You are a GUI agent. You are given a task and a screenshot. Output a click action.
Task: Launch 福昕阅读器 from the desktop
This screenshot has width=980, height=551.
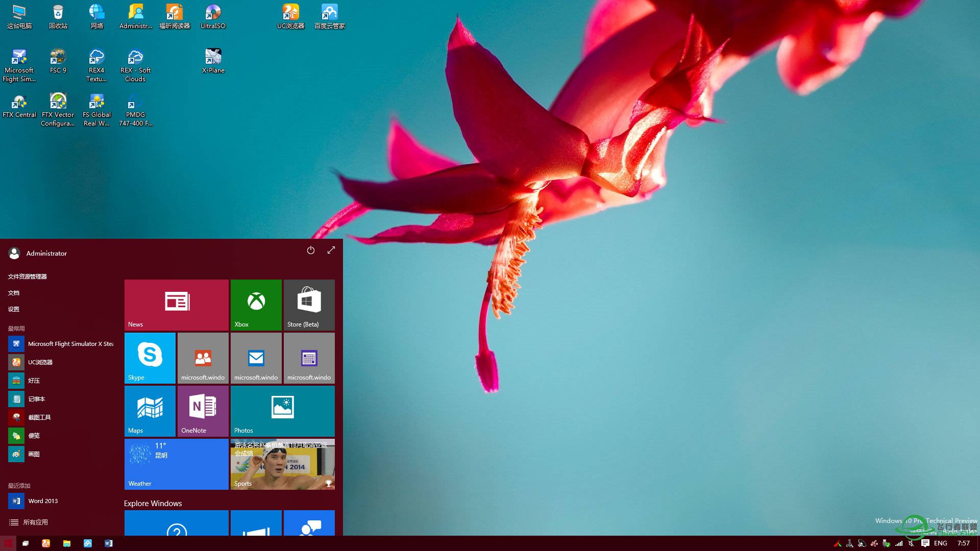pyautogui.click(x=175, y=17)
